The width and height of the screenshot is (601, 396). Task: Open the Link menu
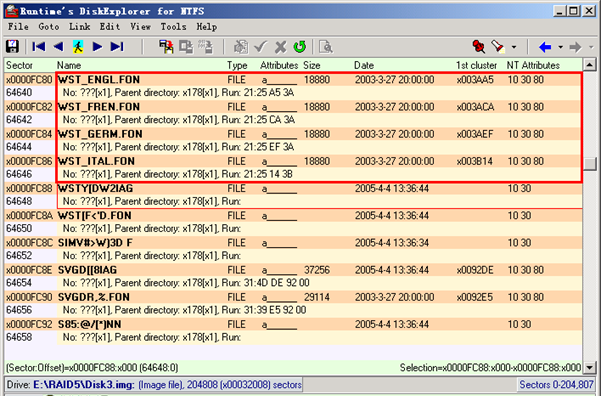80,27
